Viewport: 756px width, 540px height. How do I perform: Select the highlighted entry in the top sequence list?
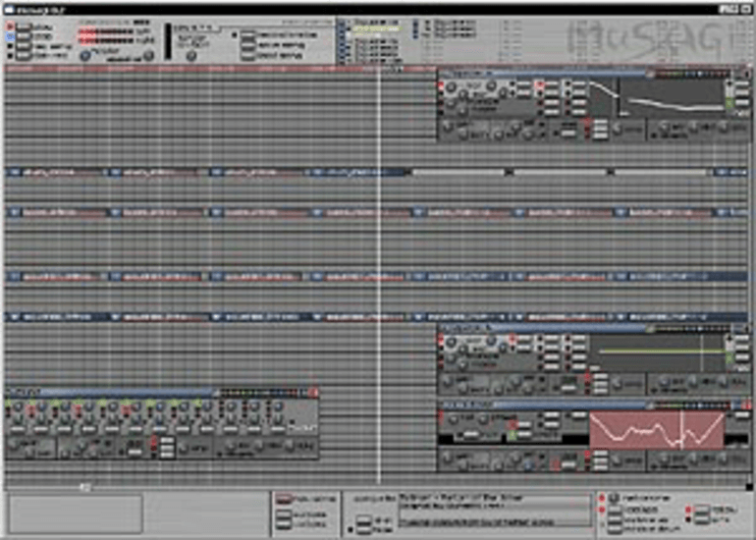(368, 29)
